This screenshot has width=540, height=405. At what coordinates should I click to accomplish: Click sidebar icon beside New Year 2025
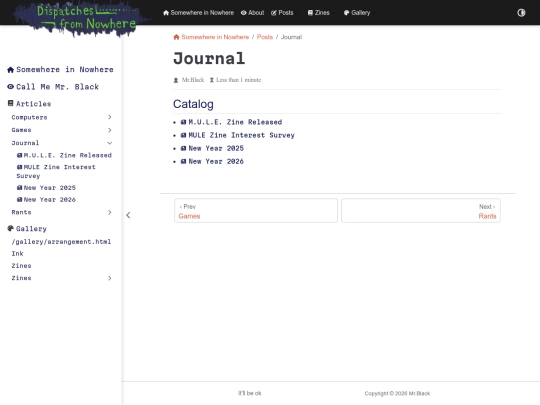coord(20,188)
